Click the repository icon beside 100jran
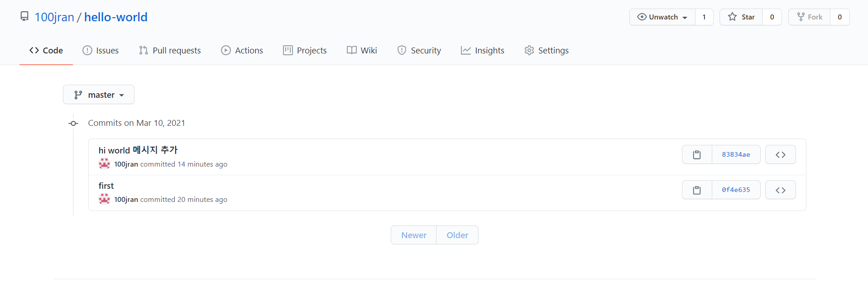The width and height of the screenshot is (868, 287). pos(24,17)
